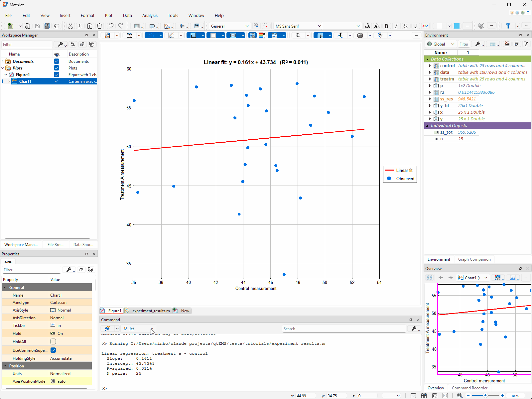The width and height of the screenshot is (532, 399).
Task: Click the status bar line chart icon
Action: (413, 396)
